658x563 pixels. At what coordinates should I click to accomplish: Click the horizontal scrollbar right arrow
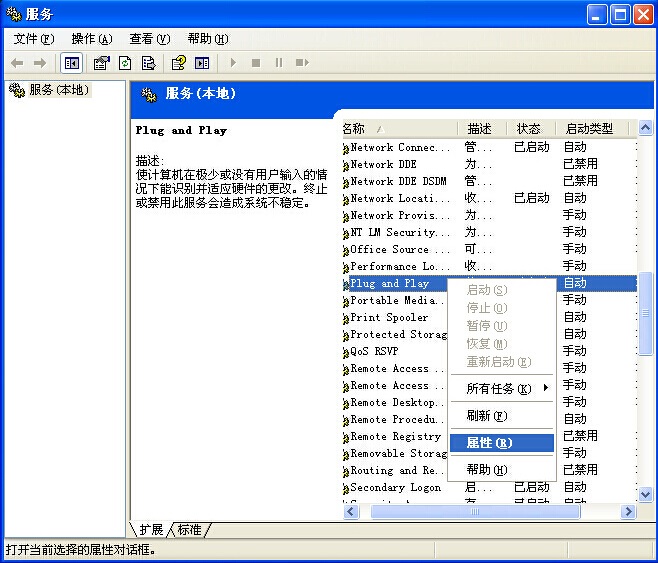628,511
